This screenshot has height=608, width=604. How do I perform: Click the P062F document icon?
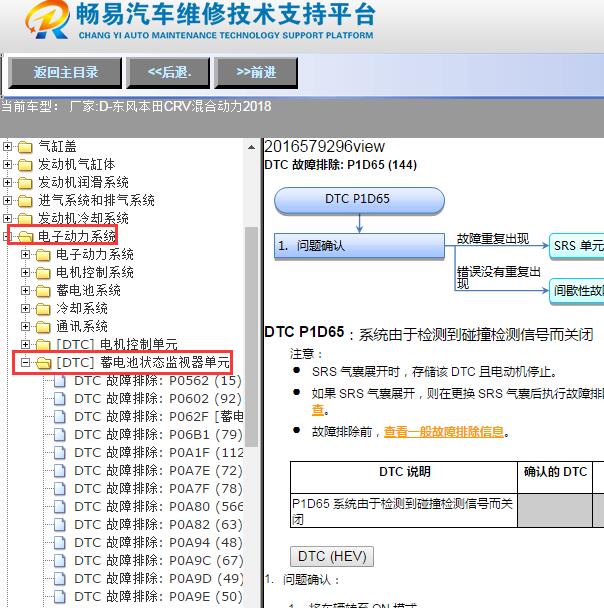coord(59,417)
